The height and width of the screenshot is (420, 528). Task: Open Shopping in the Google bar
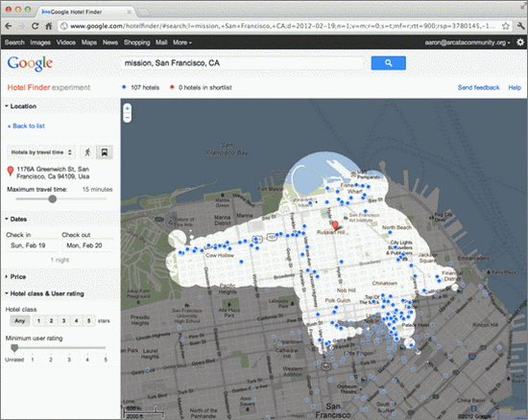click(136, 42)
